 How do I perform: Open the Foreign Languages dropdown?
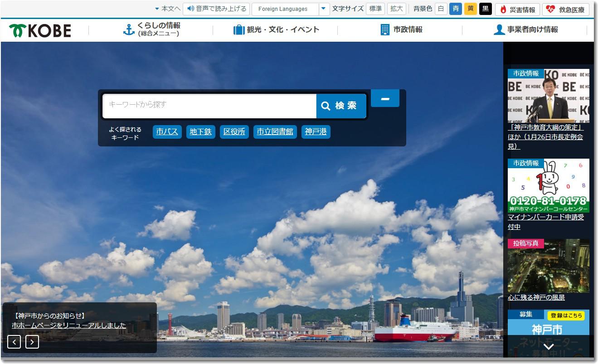tap(291, 9)
